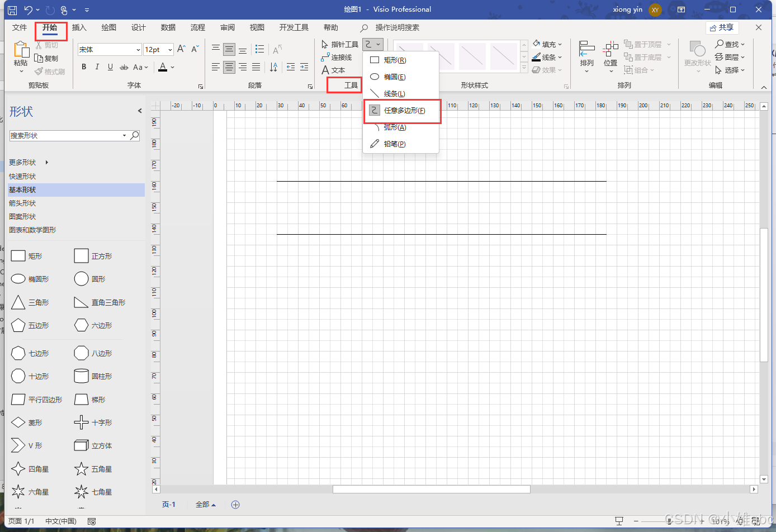Open the 图案形状 stencil
The width and height of the screenshot is (776, 532).
coord(22,216)
